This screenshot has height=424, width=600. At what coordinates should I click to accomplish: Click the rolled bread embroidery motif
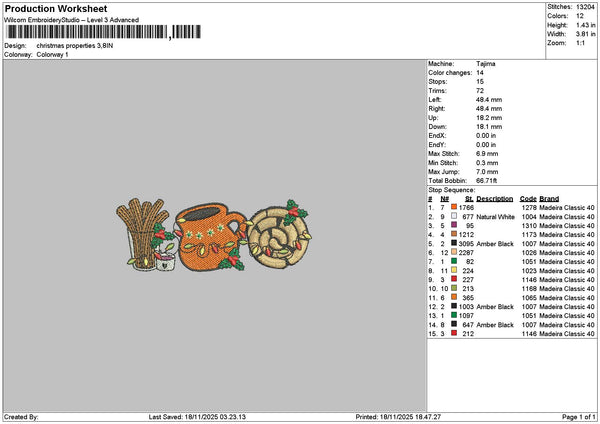279,236
